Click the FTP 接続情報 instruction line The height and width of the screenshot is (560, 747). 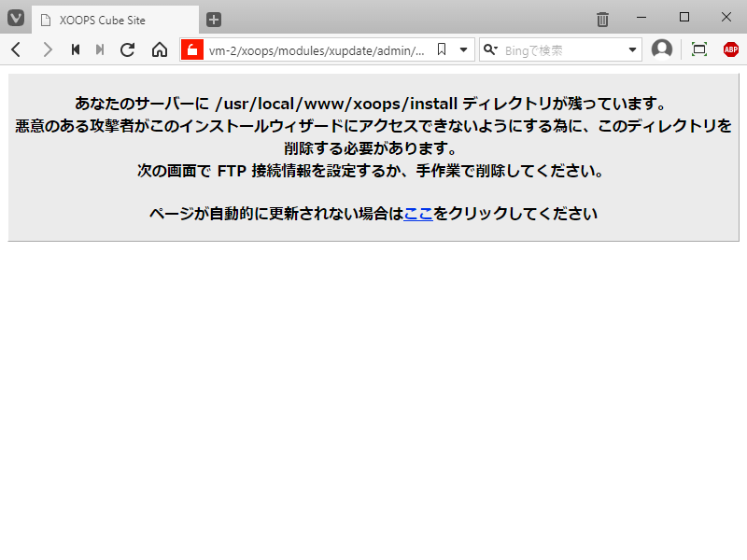373,171
